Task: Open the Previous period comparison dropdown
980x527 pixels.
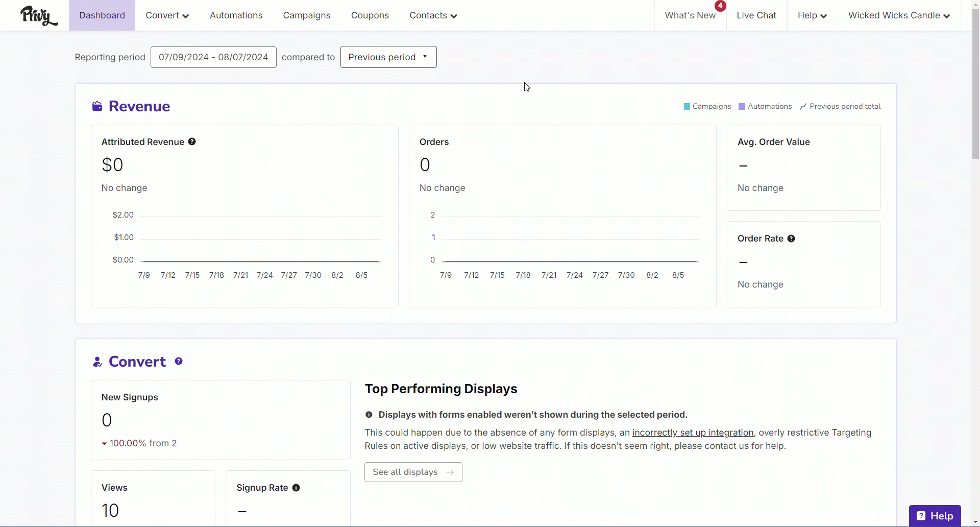Action: pyautogui.click(x=388, y=57)
